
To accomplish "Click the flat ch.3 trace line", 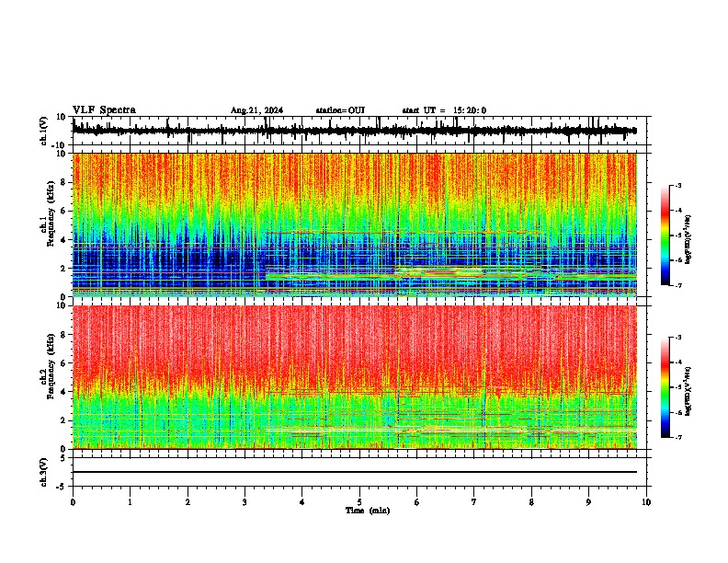I will point(355,472).
